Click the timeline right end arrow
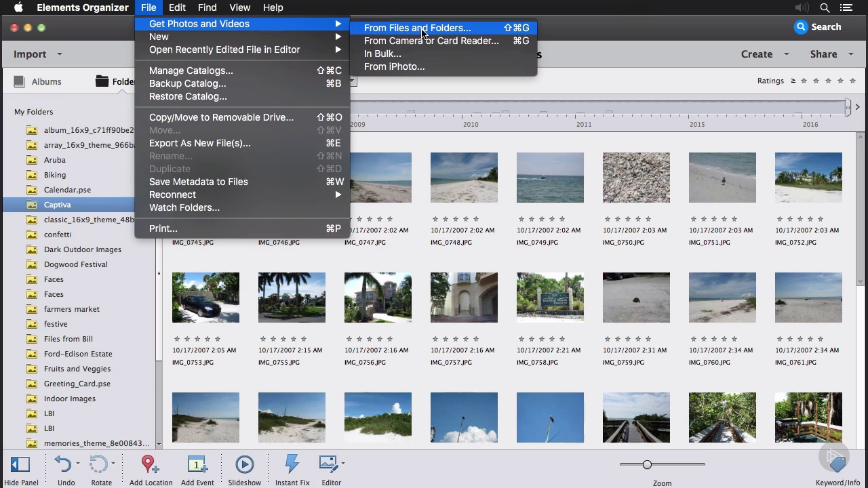This screenshot has width=868, height=488. pyautogui.click(x=858, y=107)
